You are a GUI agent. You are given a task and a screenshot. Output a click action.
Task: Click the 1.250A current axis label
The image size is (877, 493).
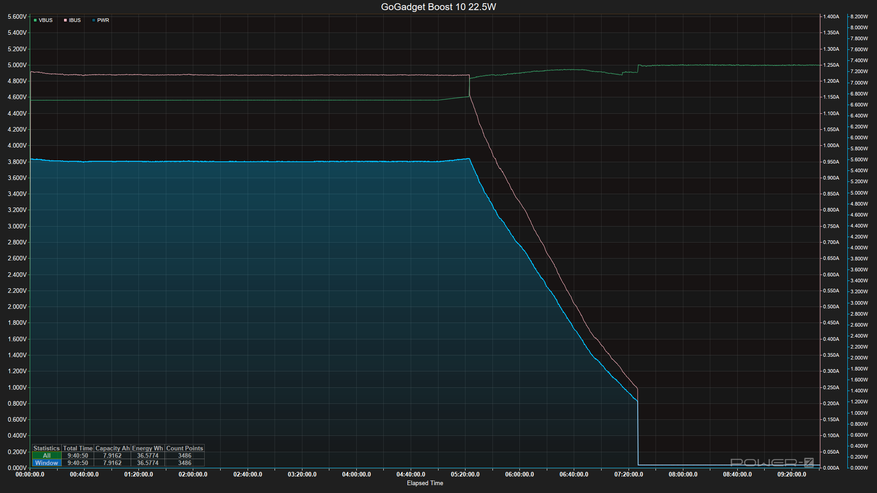[831, 65]
